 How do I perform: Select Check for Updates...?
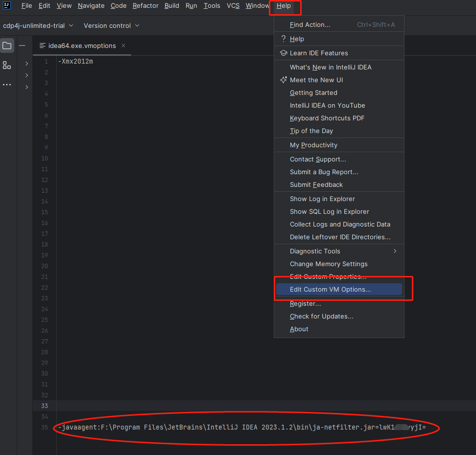339,317
